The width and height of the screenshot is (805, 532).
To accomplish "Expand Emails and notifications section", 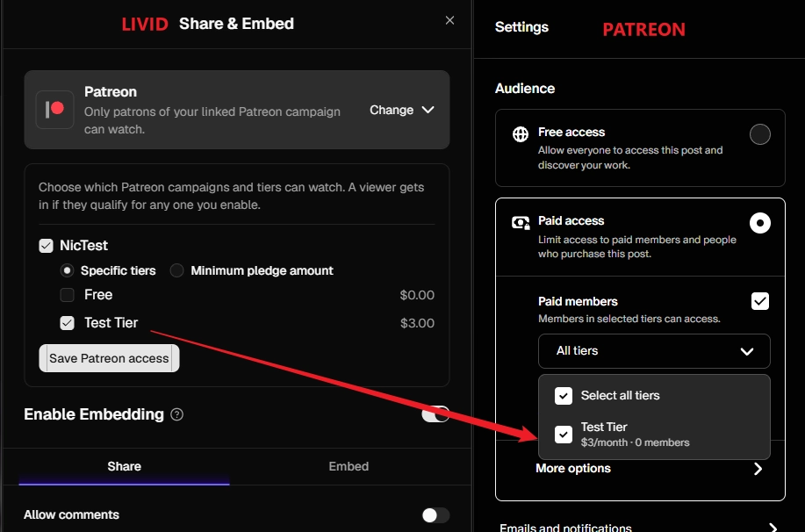I will tap(638, 528).
